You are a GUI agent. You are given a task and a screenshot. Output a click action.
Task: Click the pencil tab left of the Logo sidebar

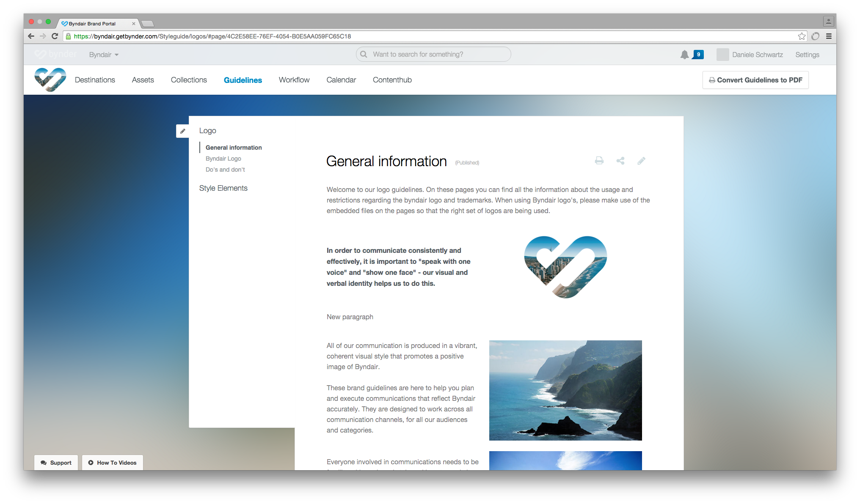click(182, 131)
